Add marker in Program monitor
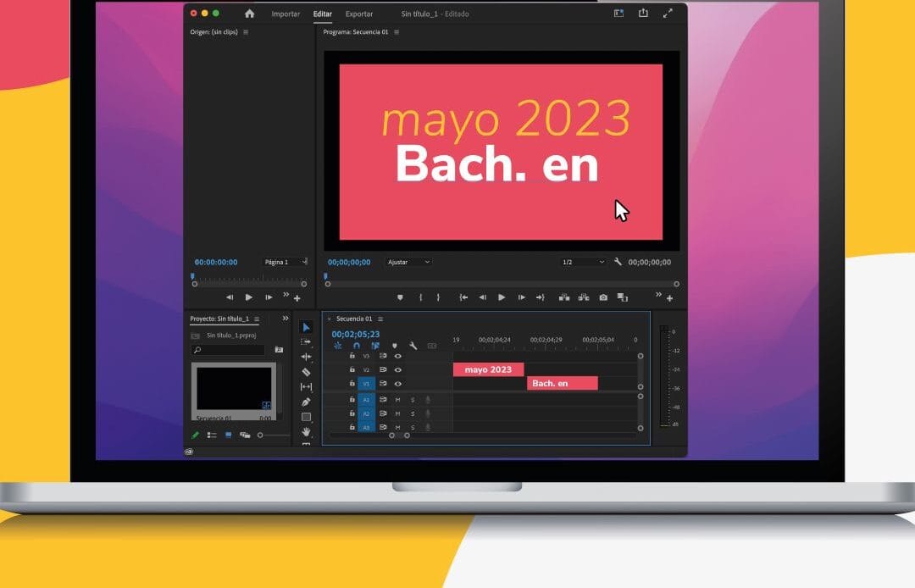This screenshot has width=915, height=588. click(x=400, y=297)
